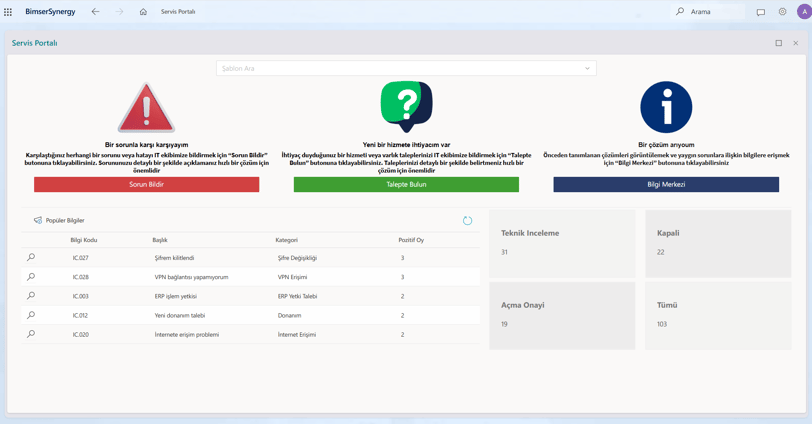This screenshot has width=812, height=424.
Task: Select the 'VPN bağlantısı yapamıyorum' row title
Action: click(x=192, y=277)
